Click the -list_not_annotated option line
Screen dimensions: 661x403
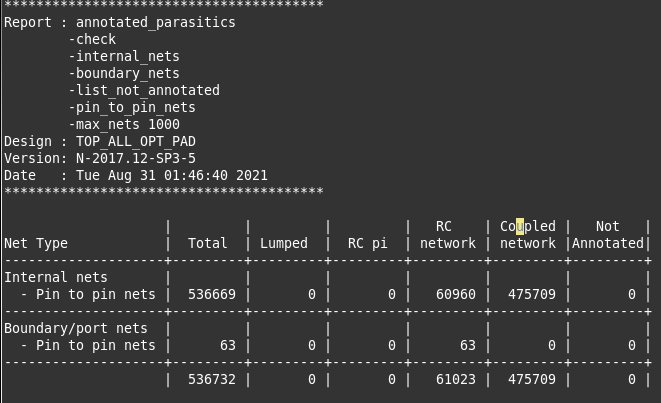(144, 90)
